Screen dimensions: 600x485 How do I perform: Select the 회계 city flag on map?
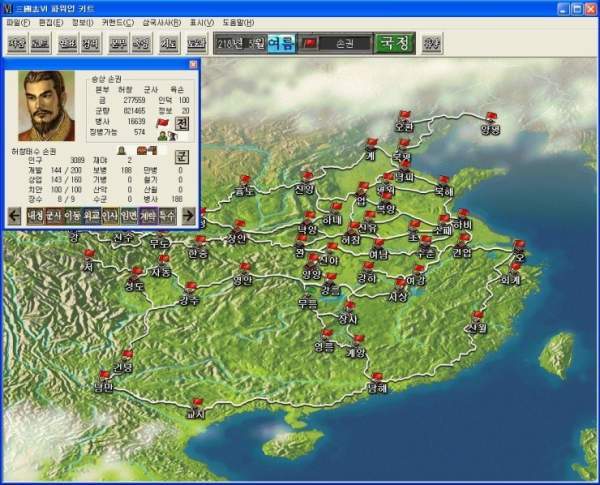click(515, 268)
